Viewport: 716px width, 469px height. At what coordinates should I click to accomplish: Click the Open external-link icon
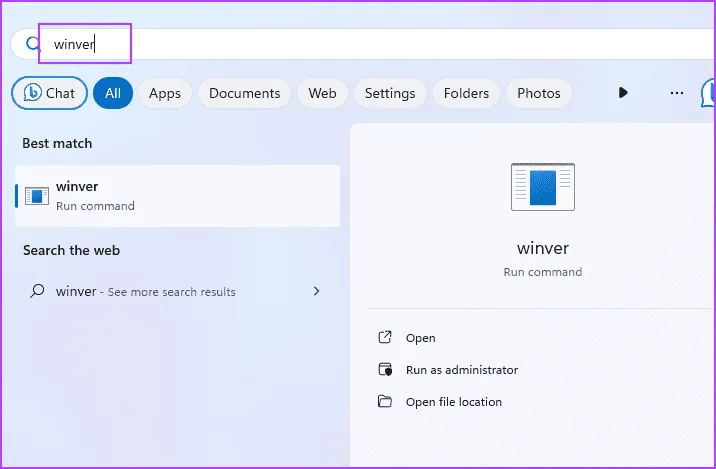(x=385, y=337)
